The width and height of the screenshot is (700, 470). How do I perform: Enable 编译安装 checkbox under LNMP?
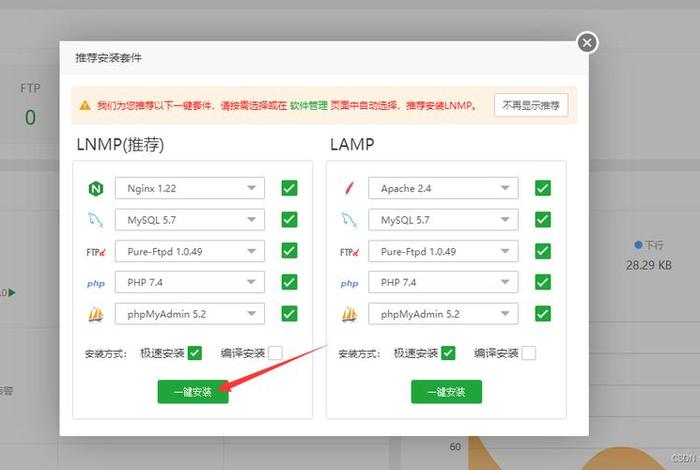click(x=275, y=353)
